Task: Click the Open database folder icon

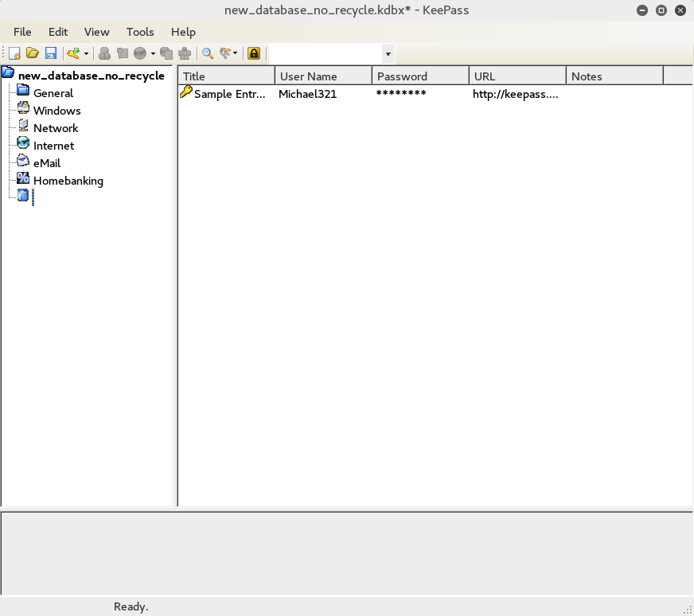Action: (33, 53)
